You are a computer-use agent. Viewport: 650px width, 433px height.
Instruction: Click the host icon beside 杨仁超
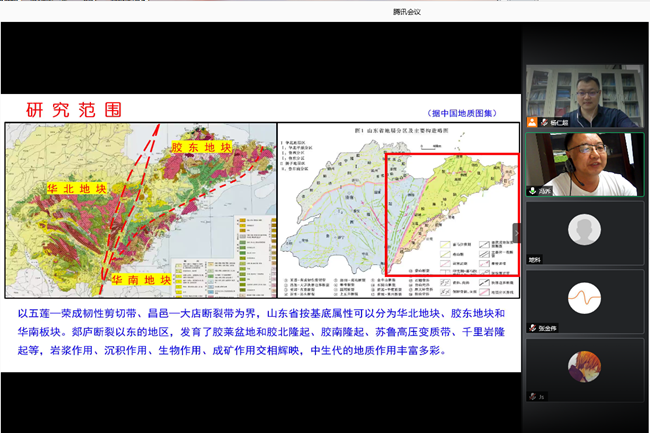pos(533,123)
